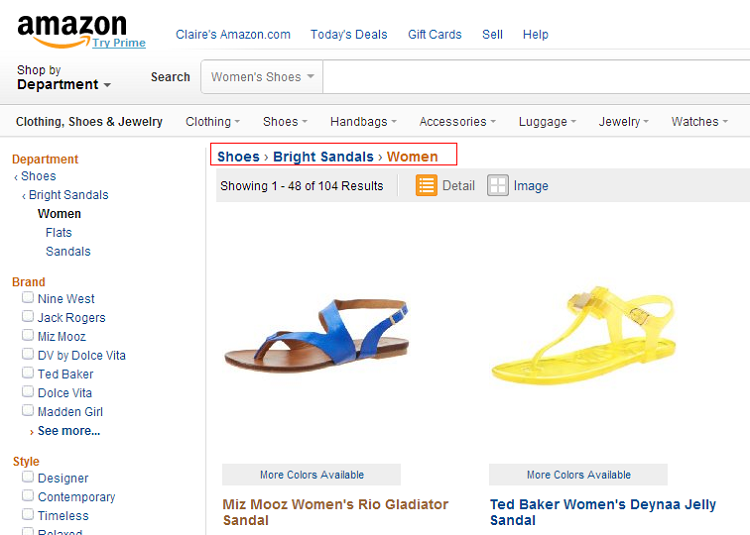
Task: Expand See more brands link
Action: (69, 431)
